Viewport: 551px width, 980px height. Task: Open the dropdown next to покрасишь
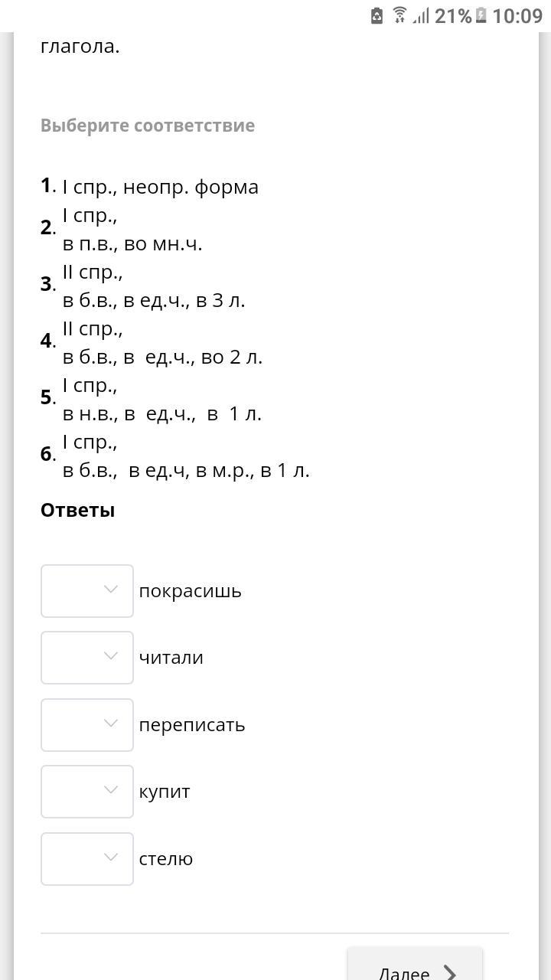pos(87,590)
